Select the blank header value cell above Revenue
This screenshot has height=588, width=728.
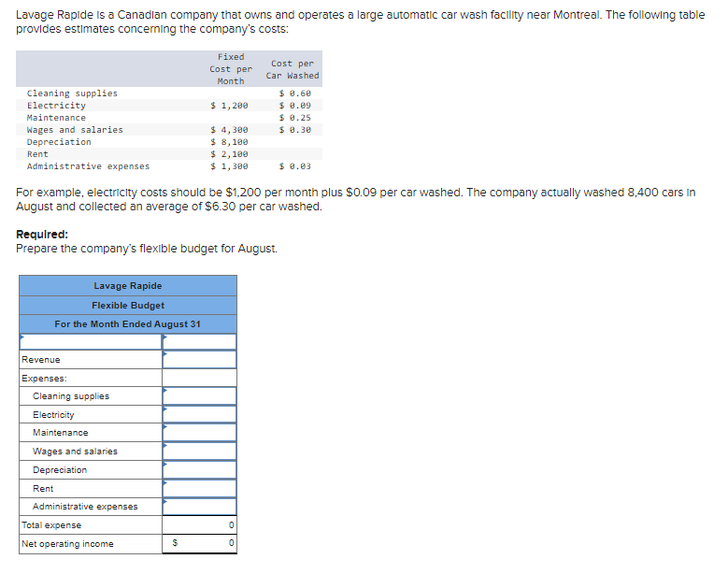click(199, 341)
